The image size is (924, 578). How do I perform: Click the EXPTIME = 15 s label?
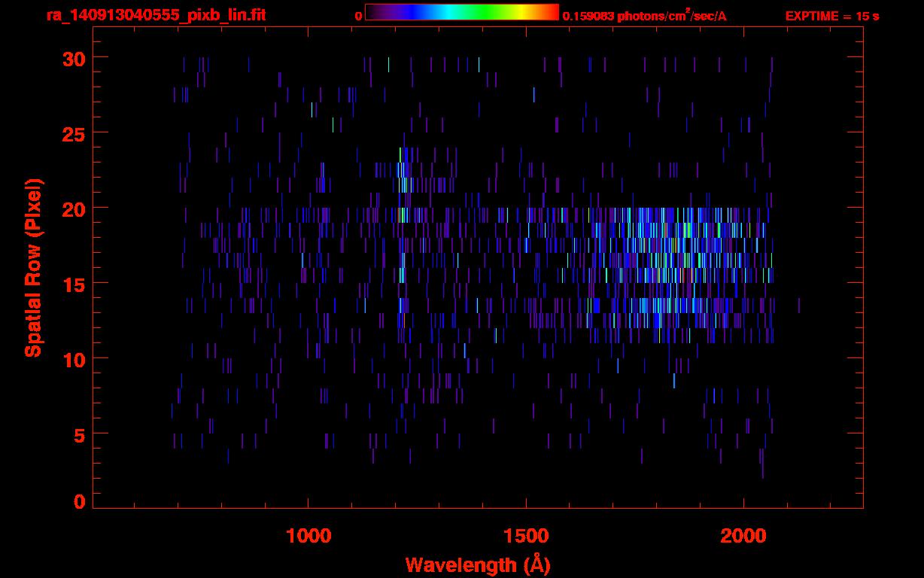pos(832,16)
